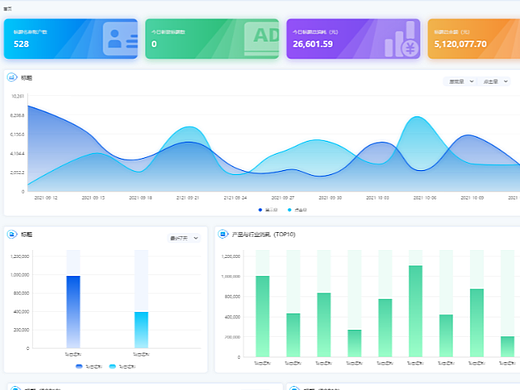Click the tall dark blue bar in small chart
The image size is (520, 390).
[73, 312]
